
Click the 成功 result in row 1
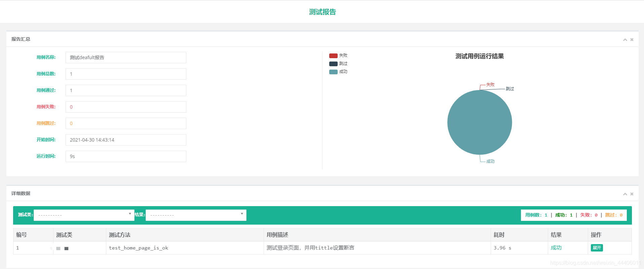click(x=556, y=248)
